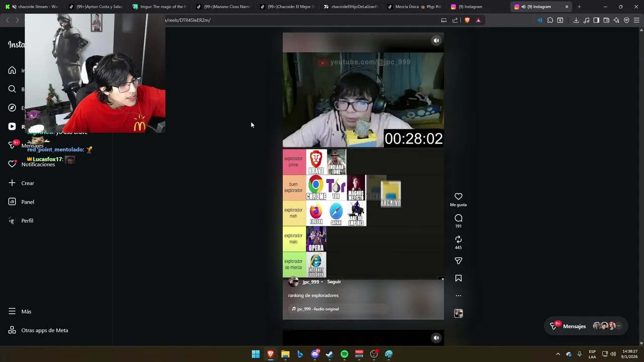
Task: Open Brave Rewards triangle icon
Action: 478,20
